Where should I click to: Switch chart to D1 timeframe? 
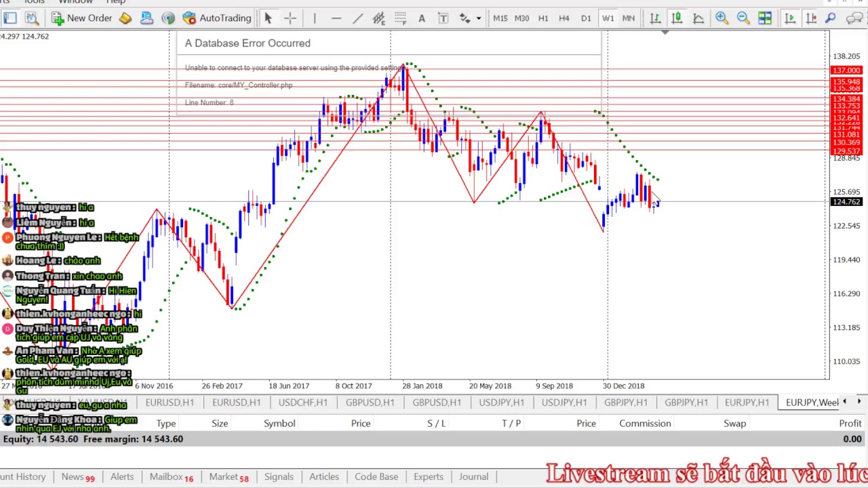pos(586,18)
